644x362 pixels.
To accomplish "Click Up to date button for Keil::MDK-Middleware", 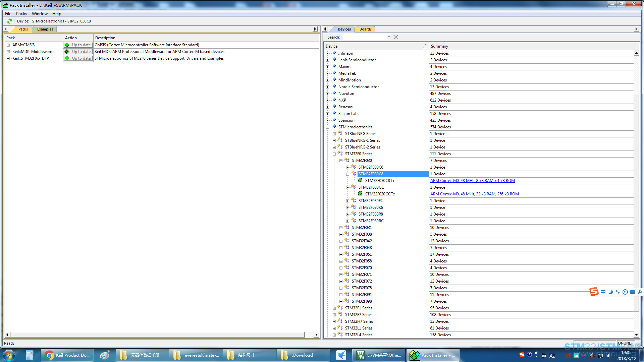I will tap(78, 52).
